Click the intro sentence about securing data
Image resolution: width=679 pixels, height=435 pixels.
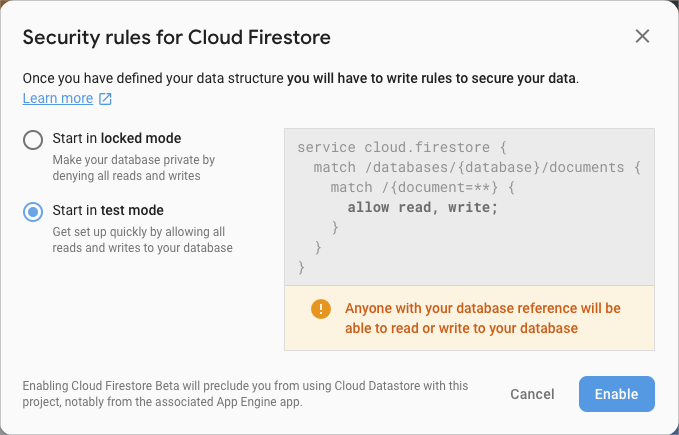300,77
